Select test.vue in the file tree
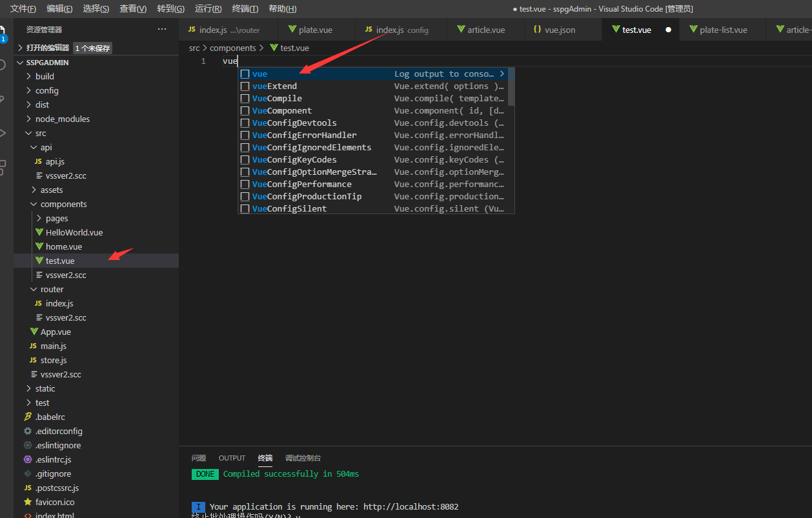Image resolution: width=812 pixels, height=518 pixels. [96, 261]
